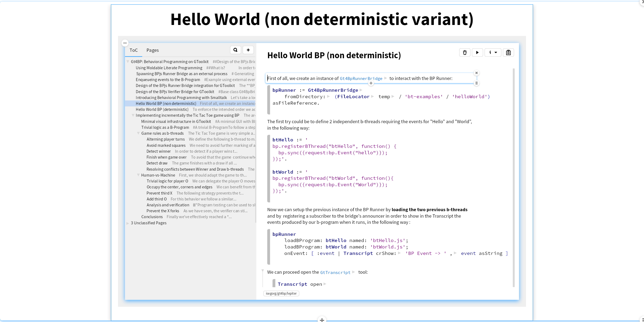Click the page content vertical scrollbar
Image resolution: width=644 pixels, height=322 pixels.
(514, 177)
